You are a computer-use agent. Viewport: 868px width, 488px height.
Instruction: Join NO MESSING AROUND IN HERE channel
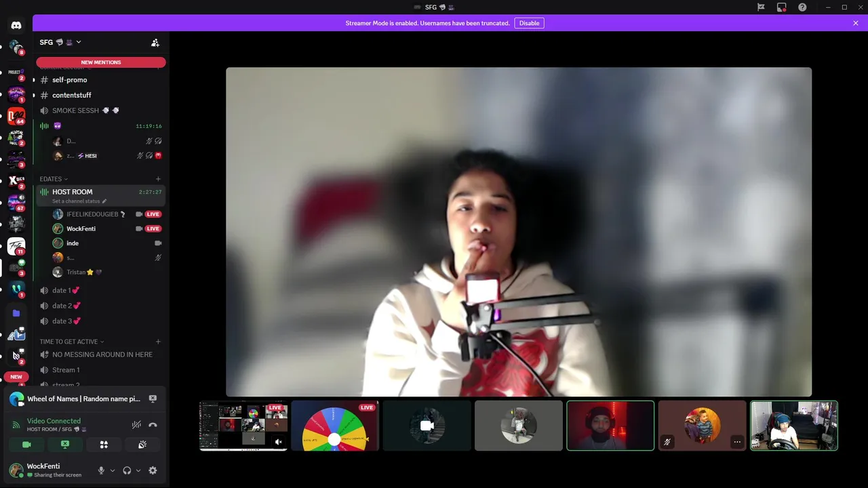point(100,354)
